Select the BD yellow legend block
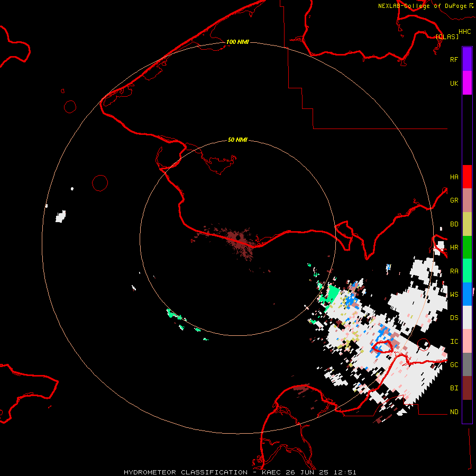 467,224
